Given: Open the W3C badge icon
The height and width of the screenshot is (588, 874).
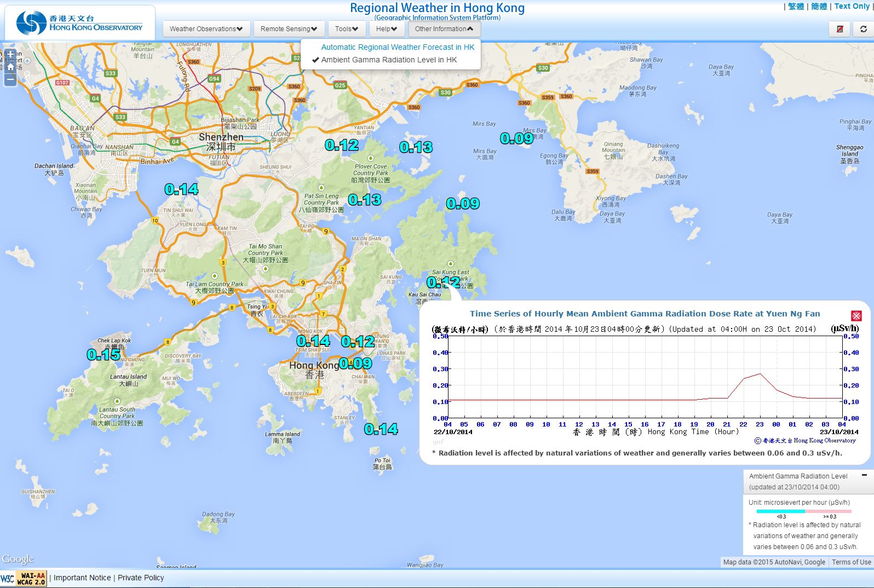Looking at the screenshot, I should click(8, 579).
